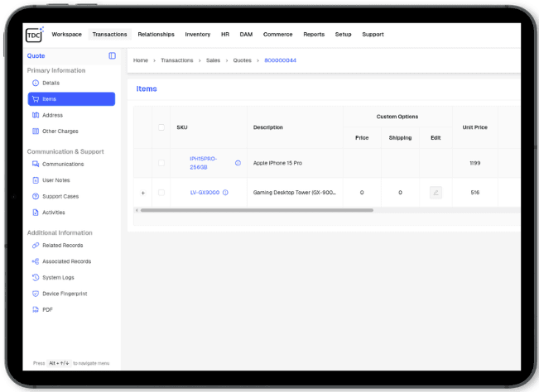Click the Related Records link icon
The height and width of the screenshot is (392, 539).
point(36,246)
